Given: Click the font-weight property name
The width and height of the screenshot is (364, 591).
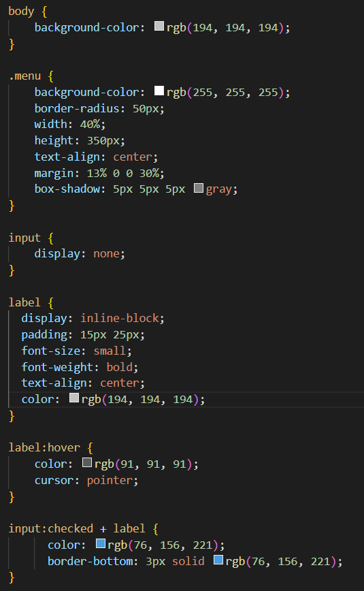Looking at the screenshot, I should coord(57,367).
